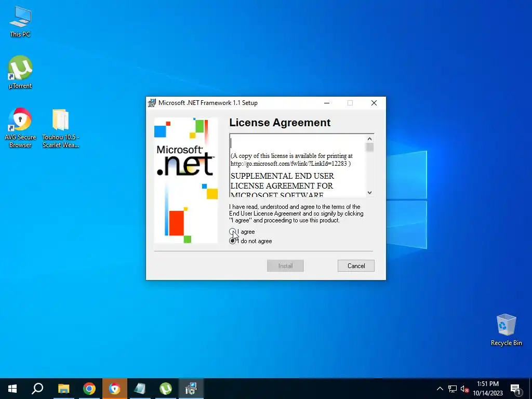Click the greyed Install button

click(x=285, y=265)
